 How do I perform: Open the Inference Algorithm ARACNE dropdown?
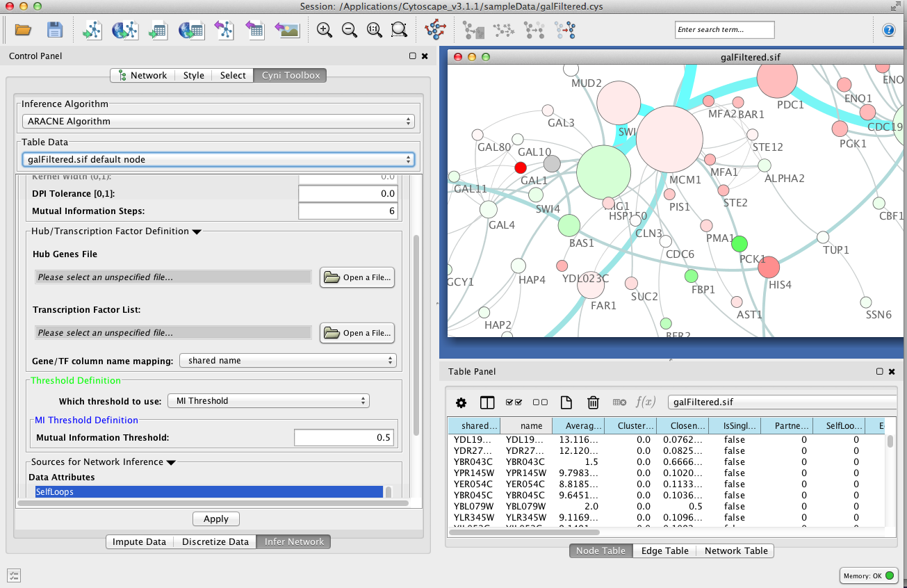(218, 122)
